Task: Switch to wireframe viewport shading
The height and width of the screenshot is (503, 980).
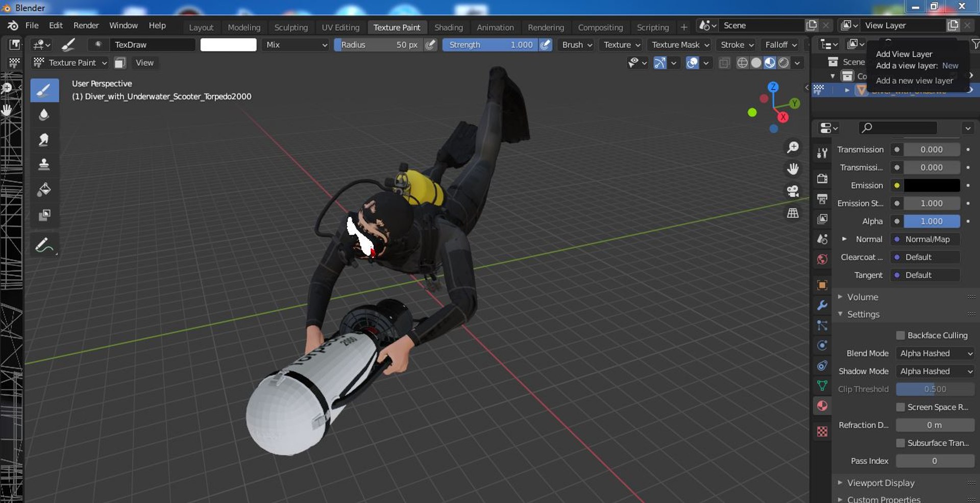Action: [743, 63]
